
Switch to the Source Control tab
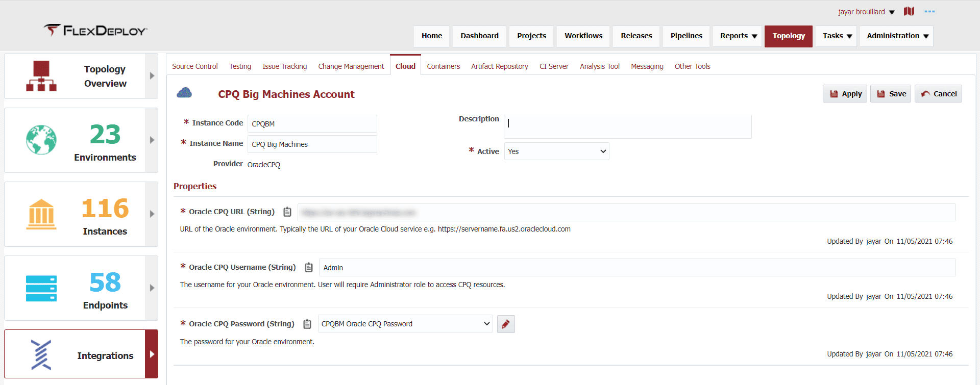pyautogui.click(x=195, y=66)
